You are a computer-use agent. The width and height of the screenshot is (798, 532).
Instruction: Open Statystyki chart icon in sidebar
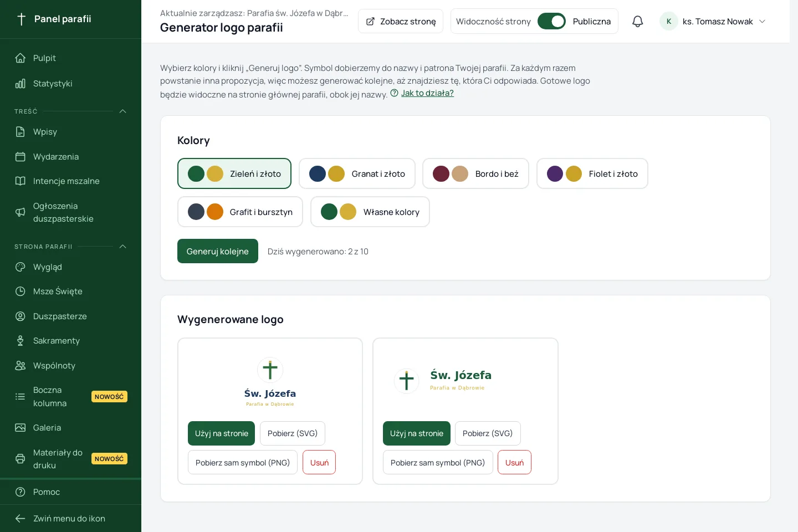[x=21, y=84]
